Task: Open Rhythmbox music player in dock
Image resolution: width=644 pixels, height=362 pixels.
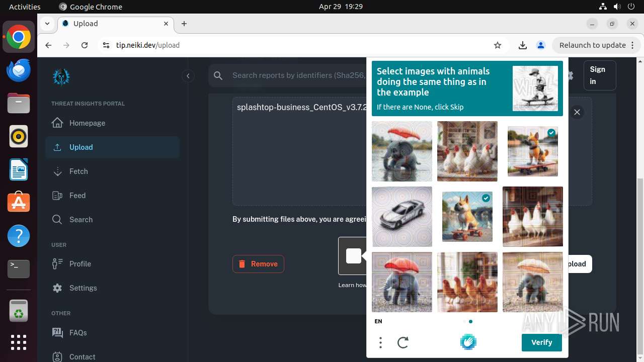Action: (x=19, y=137)
